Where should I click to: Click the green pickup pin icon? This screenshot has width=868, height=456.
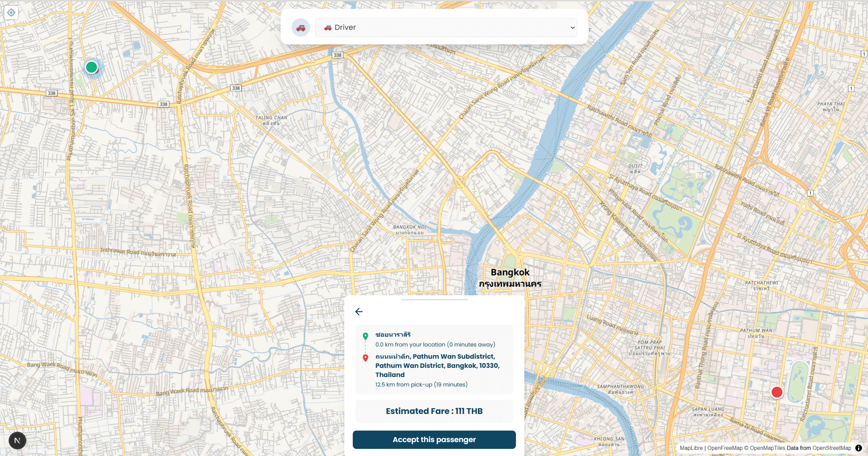point(365,336)
